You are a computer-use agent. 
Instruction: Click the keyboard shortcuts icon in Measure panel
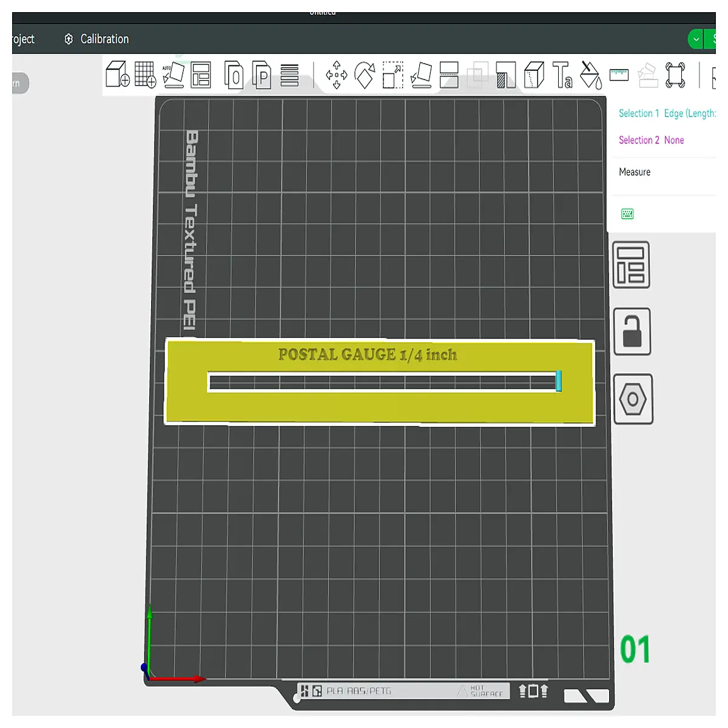pos(627,214)
